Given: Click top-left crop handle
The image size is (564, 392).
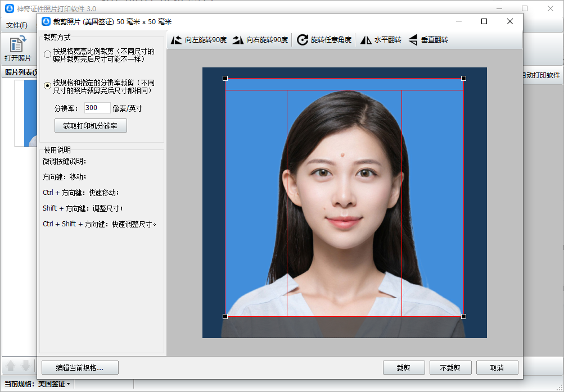Looking at the screenshot, I should (x=225, y=79).
